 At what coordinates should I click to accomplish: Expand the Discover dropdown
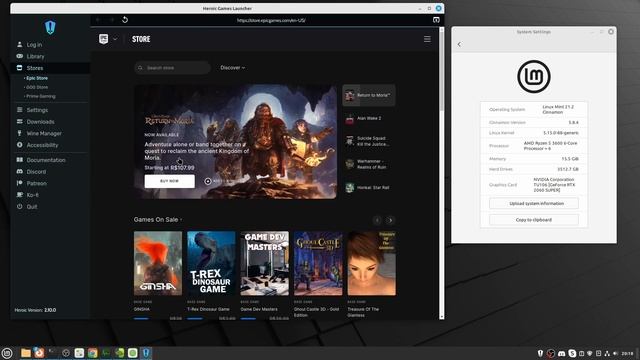pyautogui.click(x=233, y=68)
